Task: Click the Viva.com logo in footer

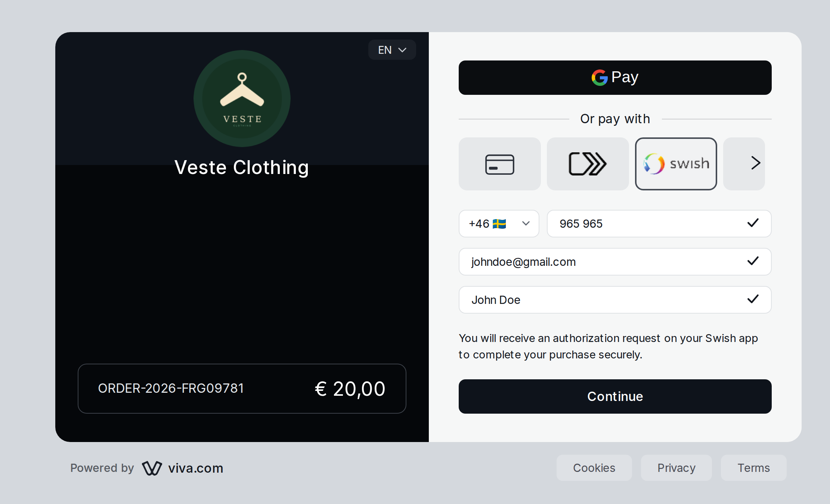Action: pos(183,468)
